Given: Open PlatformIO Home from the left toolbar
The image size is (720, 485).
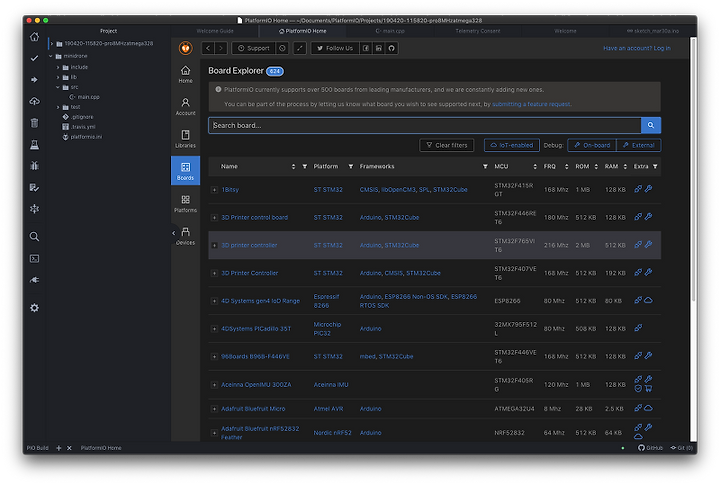Looking at the screenshot, I should pos(34,37).
